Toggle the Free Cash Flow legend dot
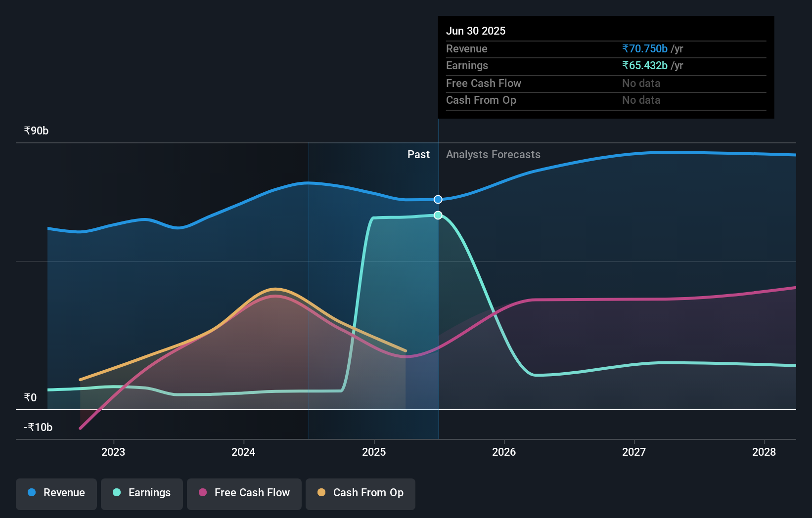The width and height of the screenshot is (812, 518). click(202, 492)
